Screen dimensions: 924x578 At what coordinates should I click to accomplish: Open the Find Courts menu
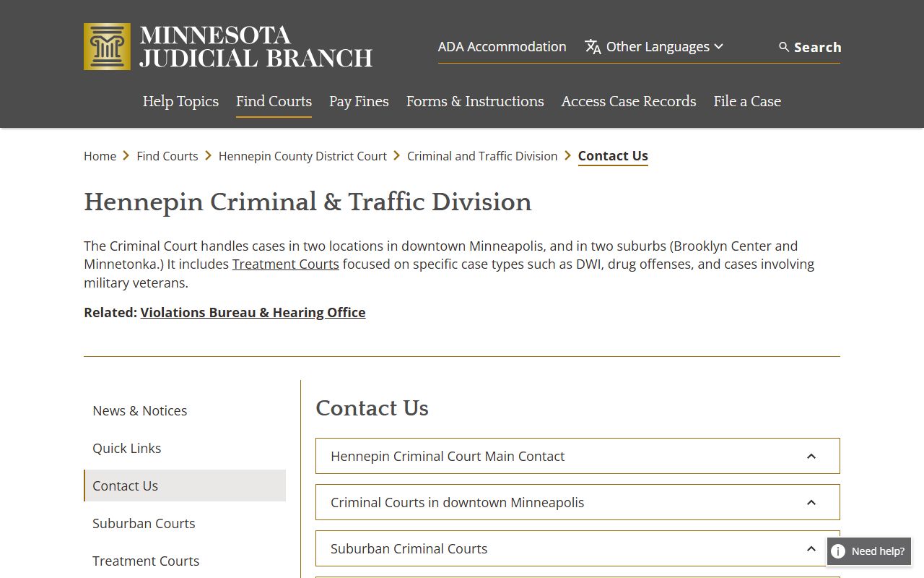pyautogui.click(x=274, y=101)
